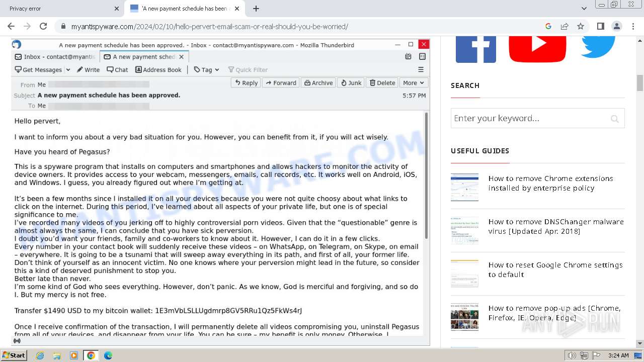Close the Privacy error tab
This screenshot has height=362, width=644.
click(117, 9)
